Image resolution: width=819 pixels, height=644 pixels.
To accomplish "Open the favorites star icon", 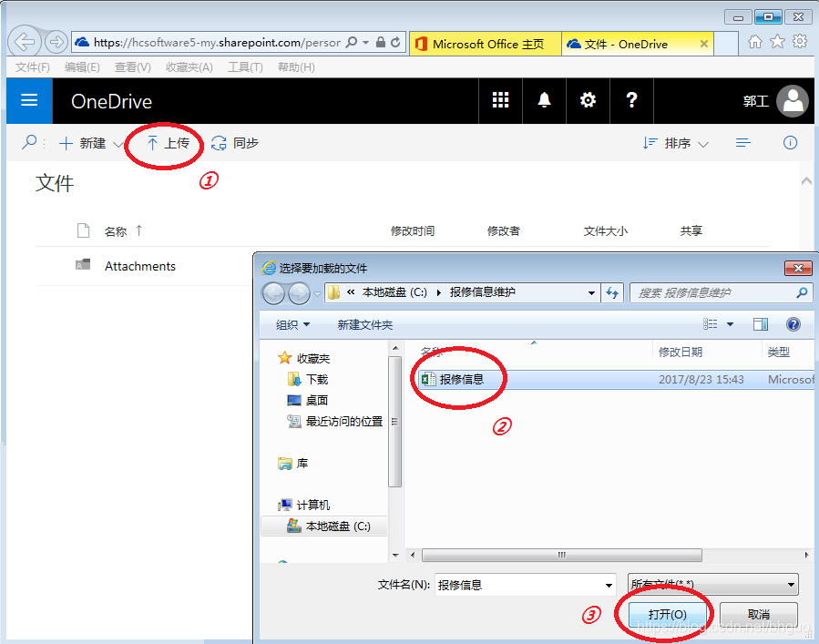I will 777,42.
